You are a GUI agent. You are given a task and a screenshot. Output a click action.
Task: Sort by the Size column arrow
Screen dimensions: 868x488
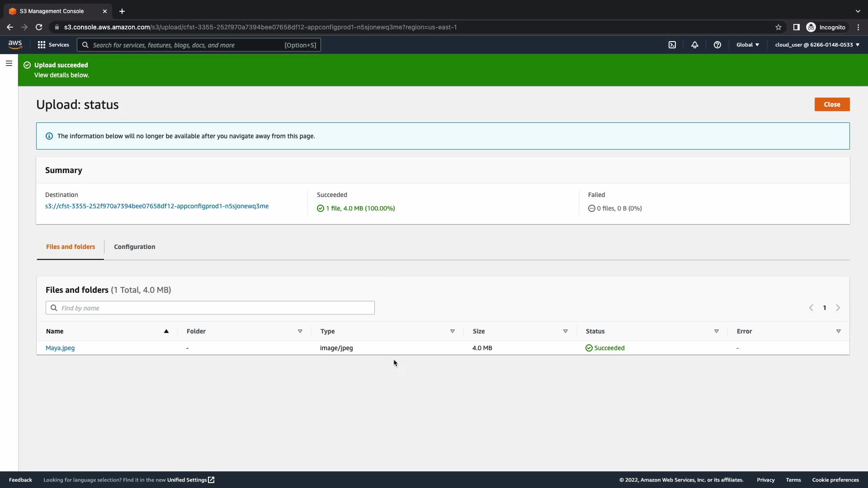pos(565,331)
